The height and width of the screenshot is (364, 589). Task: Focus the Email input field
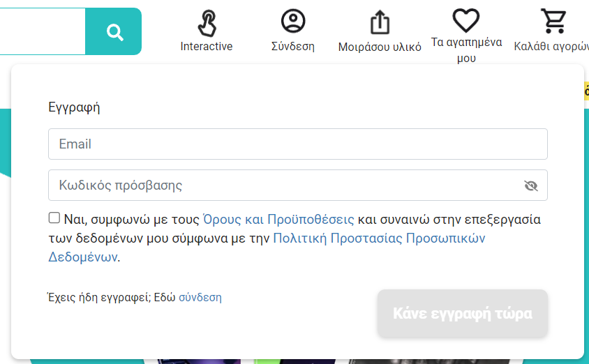click(297, 144)
